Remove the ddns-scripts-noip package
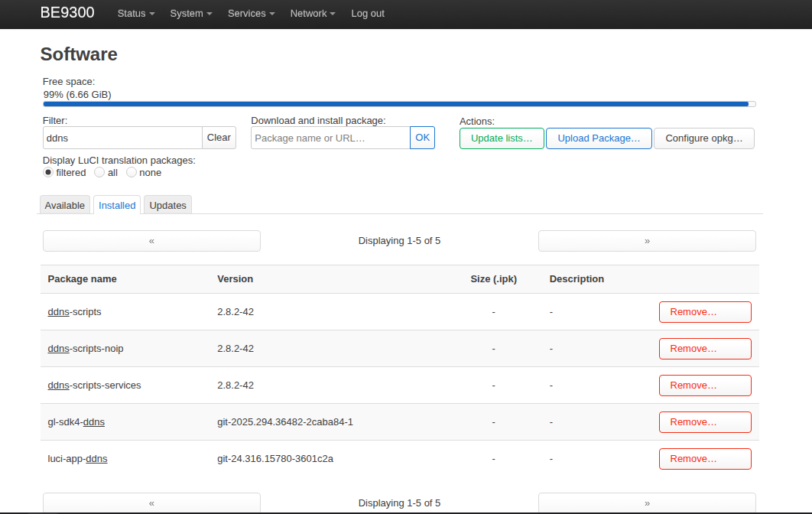Image resolution: width=812 pixels, height=514 pixels. tap(704, 349)
